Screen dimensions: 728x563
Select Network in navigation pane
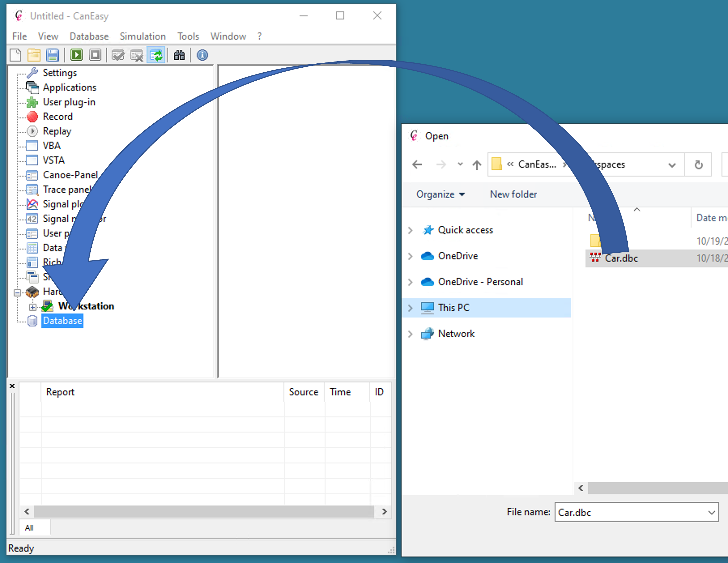click(x=456, y=334)
